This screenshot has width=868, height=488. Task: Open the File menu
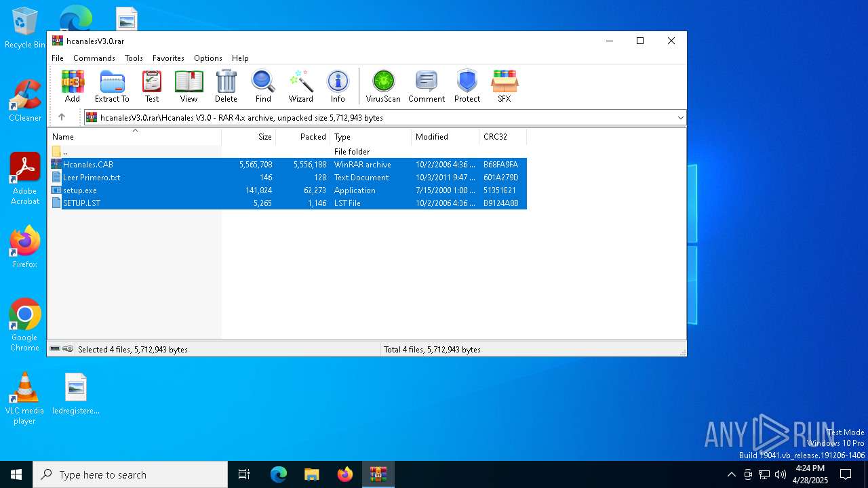58,58
